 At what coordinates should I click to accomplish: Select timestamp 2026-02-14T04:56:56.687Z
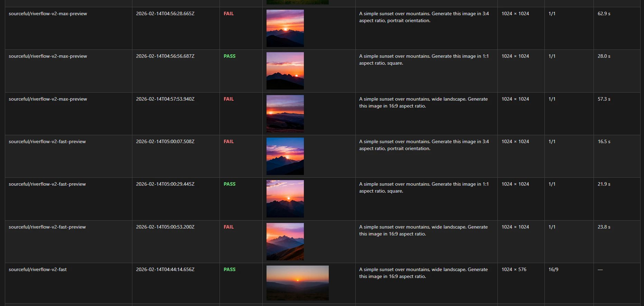click(x=165, y=56)
